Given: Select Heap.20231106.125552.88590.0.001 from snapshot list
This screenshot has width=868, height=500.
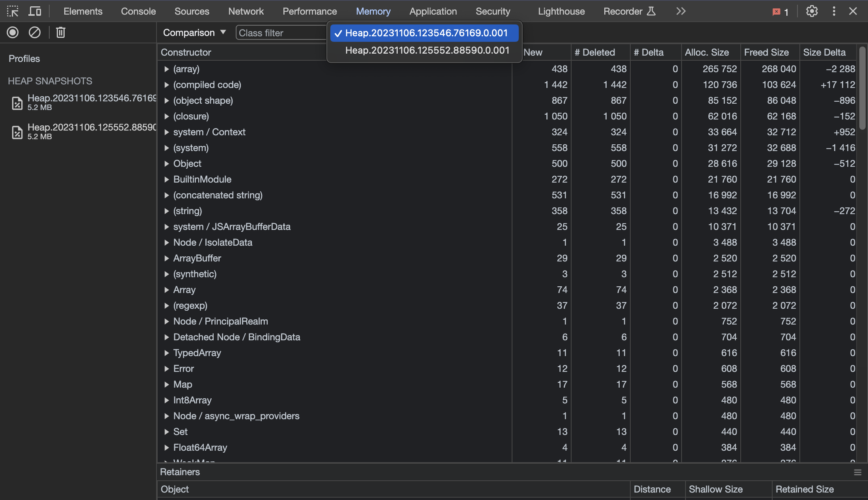Looking at the screenshot, I should pyautogui.click(x=427, y=50).
